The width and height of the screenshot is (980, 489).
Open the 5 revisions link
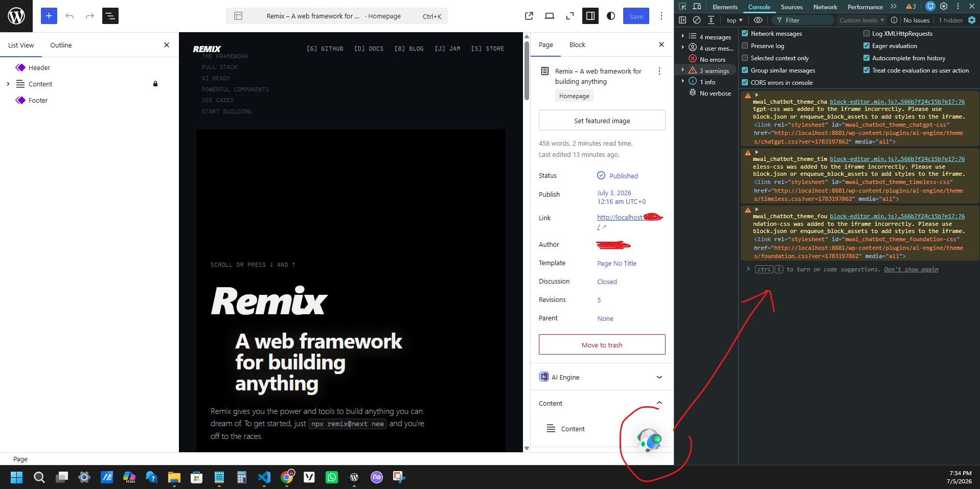pyautogui.click(x=599, y=300)
